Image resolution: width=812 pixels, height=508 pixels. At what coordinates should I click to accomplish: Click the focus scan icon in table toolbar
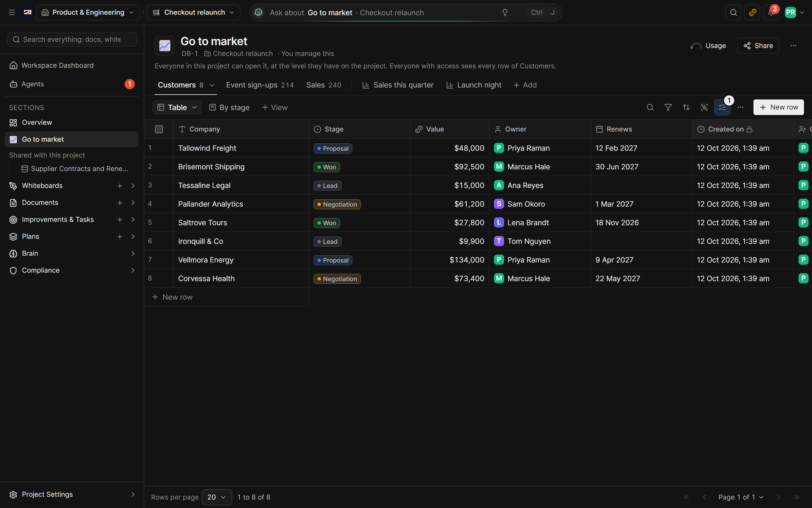704,107
